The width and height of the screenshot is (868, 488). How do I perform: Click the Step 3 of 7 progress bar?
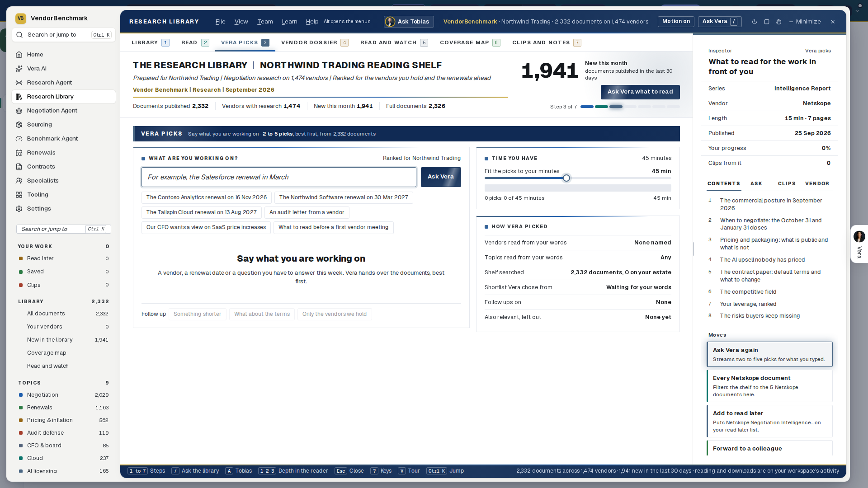[630, 107]
